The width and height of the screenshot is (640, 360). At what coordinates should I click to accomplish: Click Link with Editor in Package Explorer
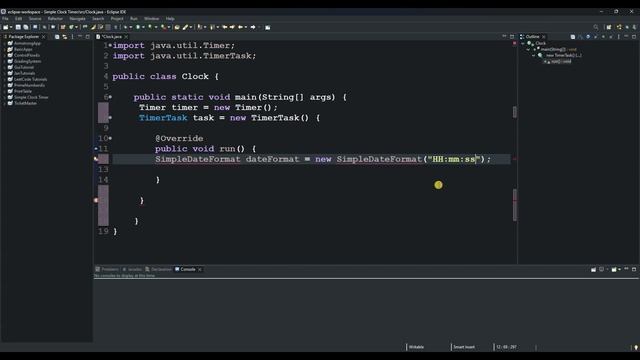(64, 37)
